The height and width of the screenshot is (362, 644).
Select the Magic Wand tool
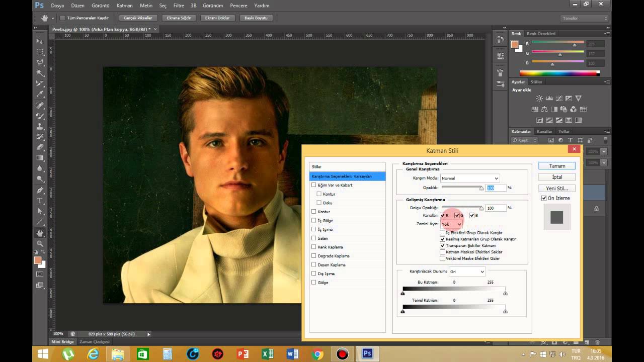40,73
